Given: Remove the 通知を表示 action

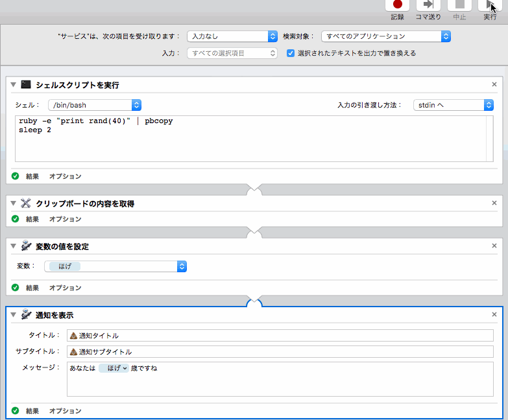Looking at the screenshot, I should [494, 314].
